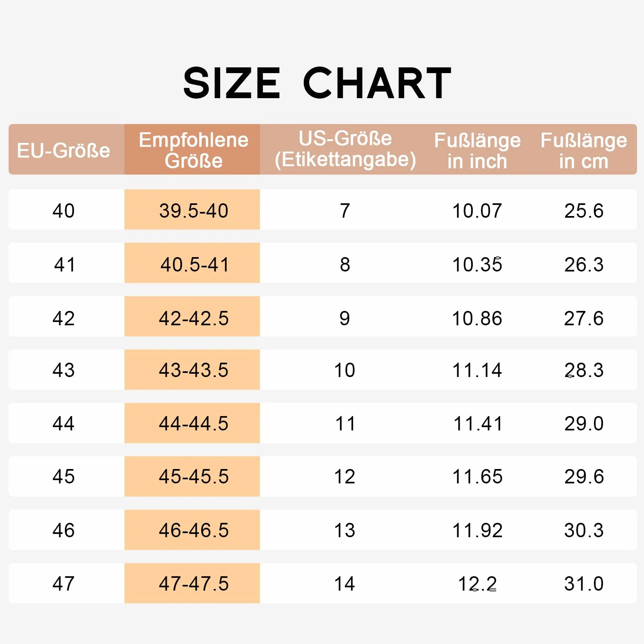Screen dimensions: 644x644
Task: Click the SIZE CHART title
Action: 317,83
